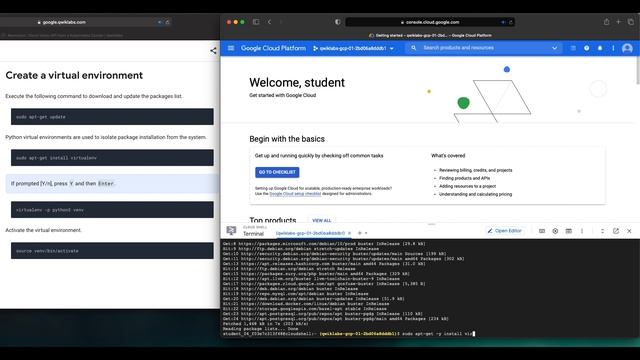Click the Cloud Shell panel resize handle
Screen dimensions: 640x360
431,224
